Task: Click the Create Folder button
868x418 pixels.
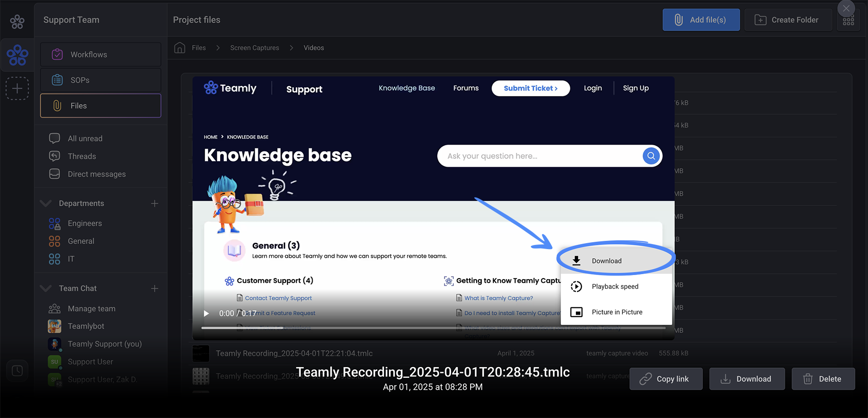Action: (x=788, y=20)
